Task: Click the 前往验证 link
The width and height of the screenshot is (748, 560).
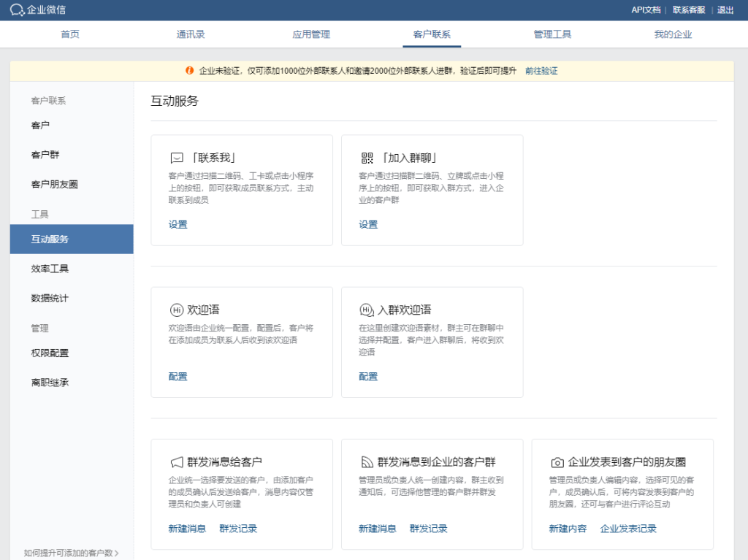Action: [x=543, y=70]
